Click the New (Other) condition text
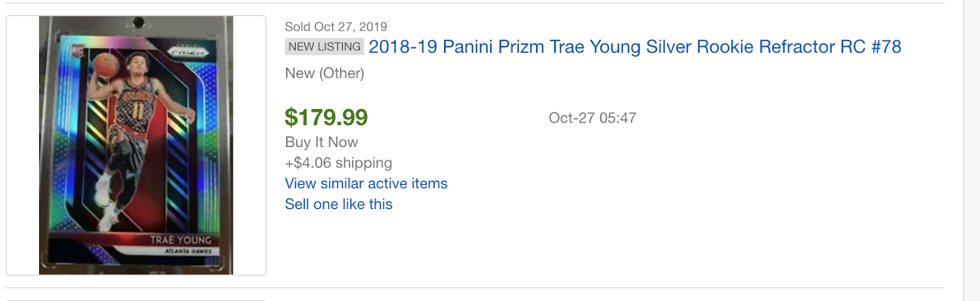The height and width of the screenshot is (301, 980). 324,74
